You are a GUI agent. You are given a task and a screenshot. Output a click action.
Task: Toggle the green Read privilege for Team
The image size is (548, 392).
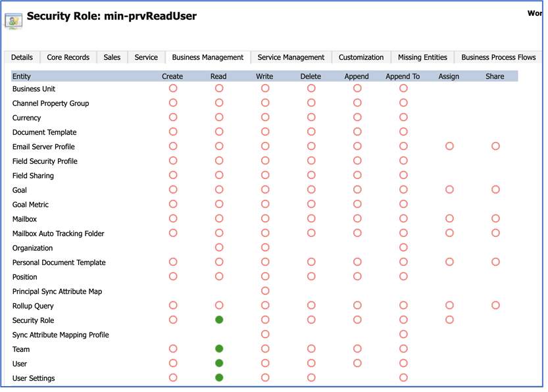click(219, 349)
